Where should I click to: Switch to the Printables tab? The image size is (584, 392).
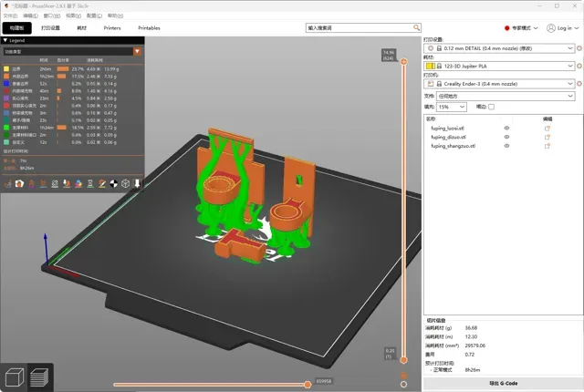pyautogui.click(x=149, y=28)
